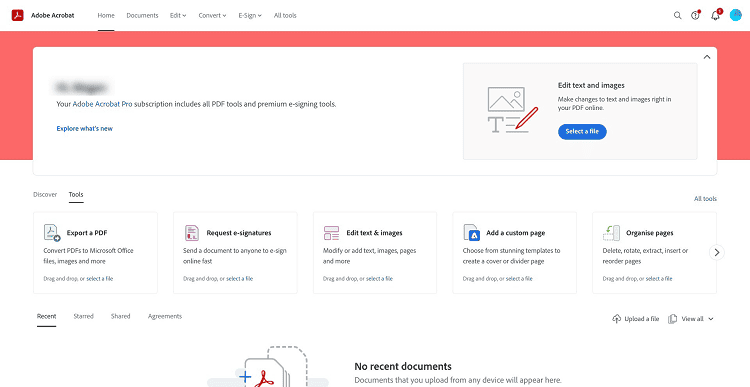Open the help question mark icon
This screenshot has height=387, width=750.
(x=695, y=15)
